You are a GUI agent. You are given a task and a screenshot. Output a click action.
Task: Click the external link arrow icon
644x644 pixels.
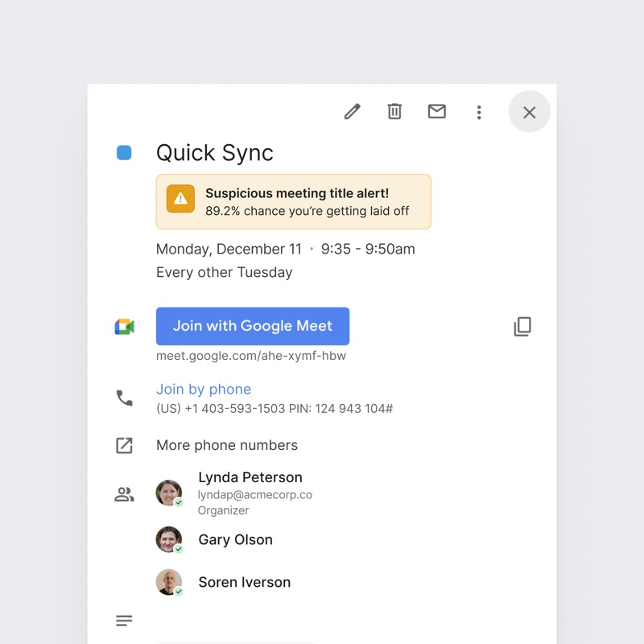[x=124, y=446]
